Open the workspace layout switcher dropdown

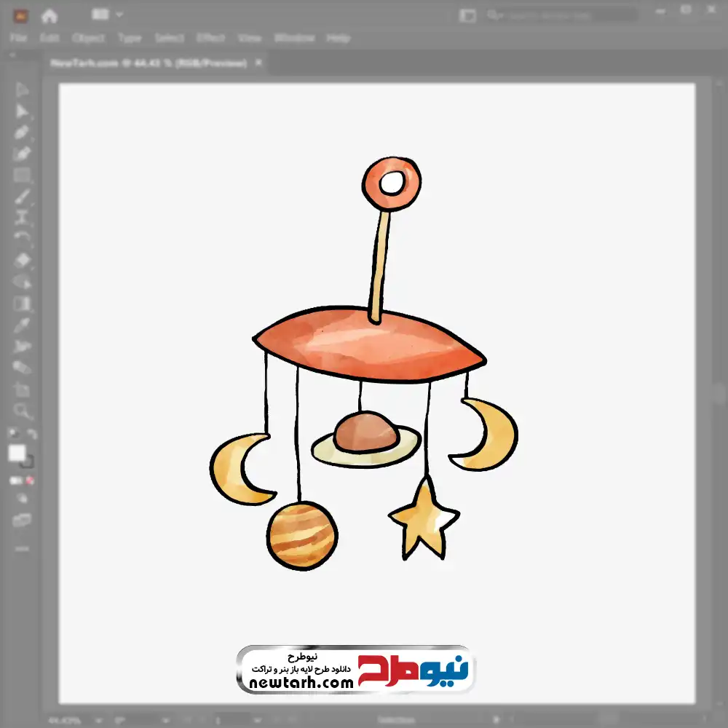coord(109,15)
